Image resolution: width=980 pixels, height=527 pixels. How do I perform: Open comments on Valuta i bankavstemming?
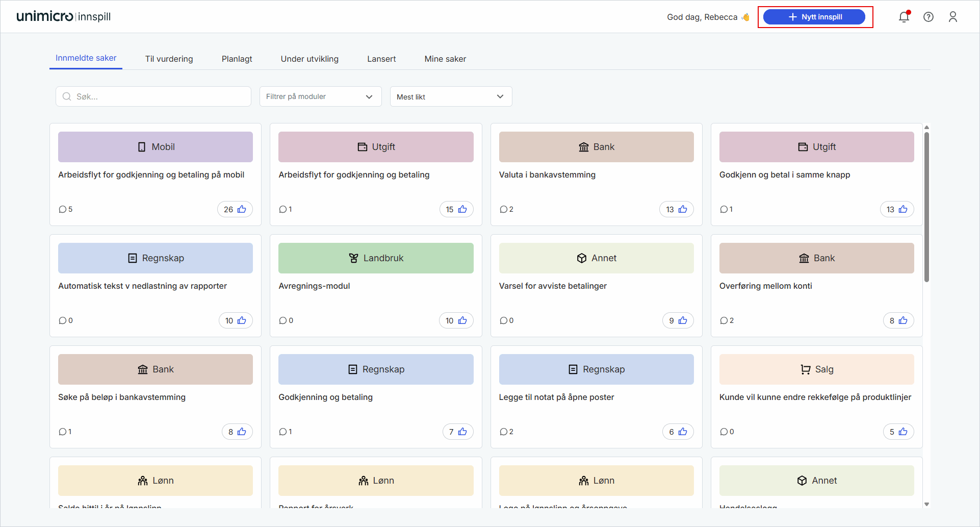504,209
